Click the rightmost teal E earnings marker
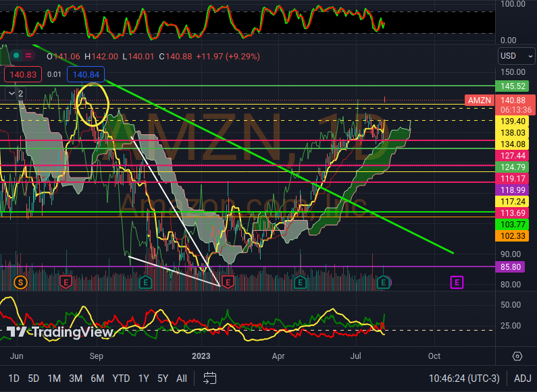This screenshot has width=537, height=392. (384, 281)
